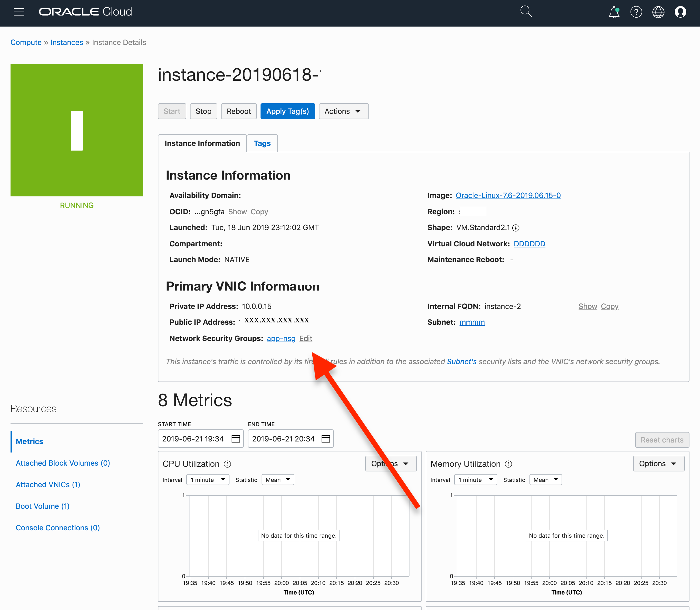Open the app-nsg network security group link
The height and width of the screenshot is (610, 700).
pyautogui.click(x=281, y=338)
